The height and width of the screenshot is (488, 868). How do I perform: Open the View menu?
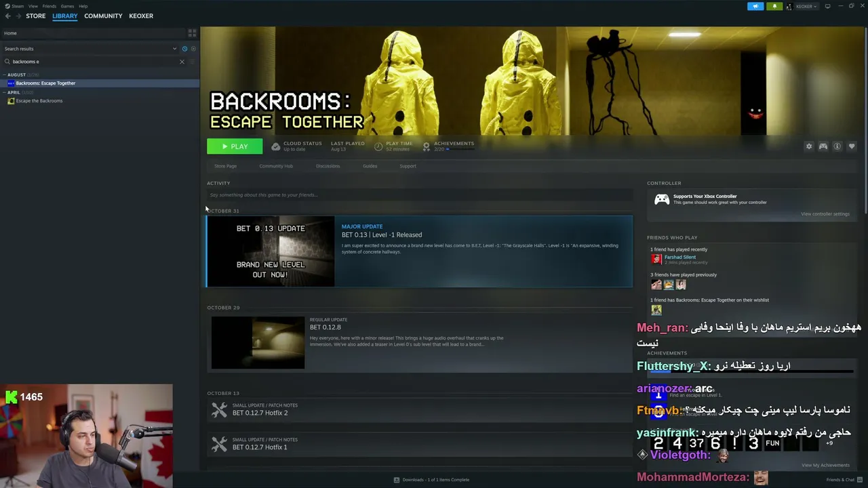point(33,6)
